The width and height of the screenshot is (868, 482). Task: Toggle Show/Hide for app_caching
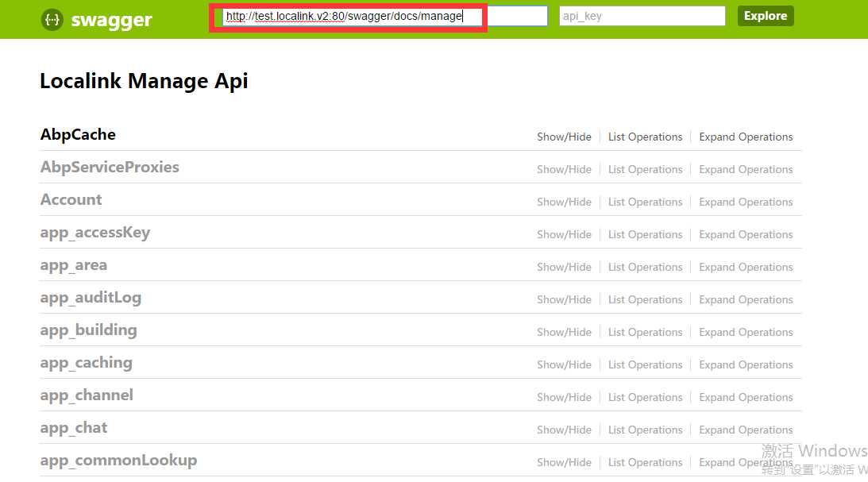(x=564, y=364)
